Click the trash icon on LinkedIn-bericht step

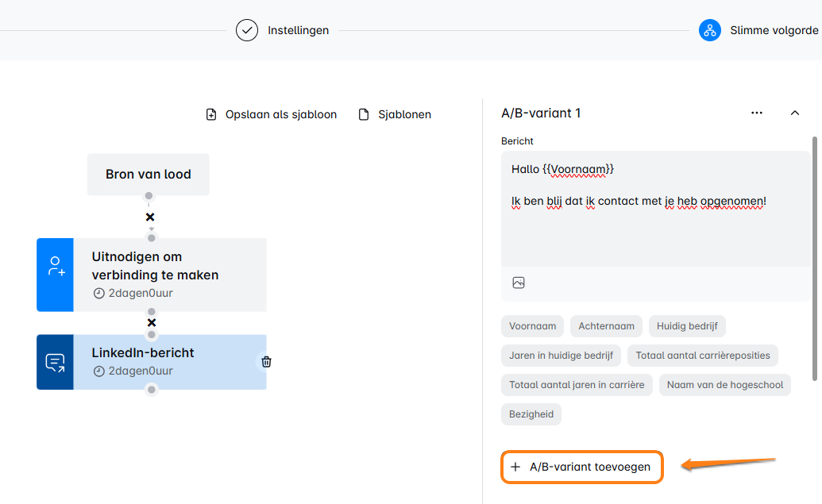(266, 362)
